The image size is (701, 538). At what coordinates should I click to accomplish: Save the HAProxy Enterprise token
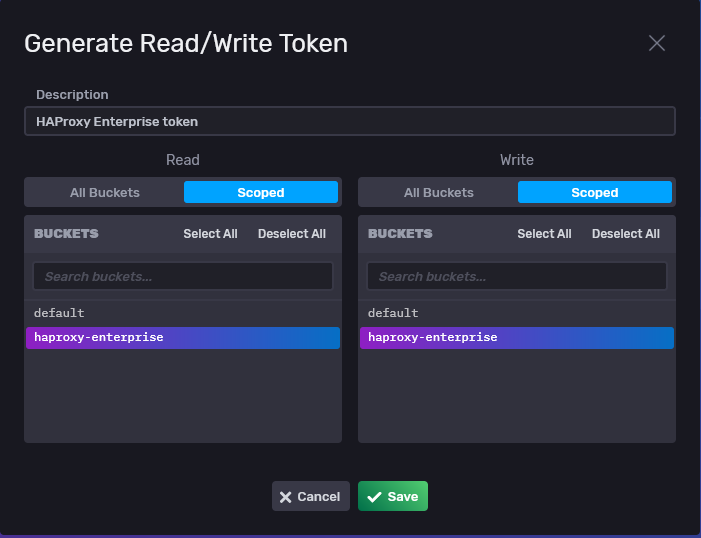(393, 497)
